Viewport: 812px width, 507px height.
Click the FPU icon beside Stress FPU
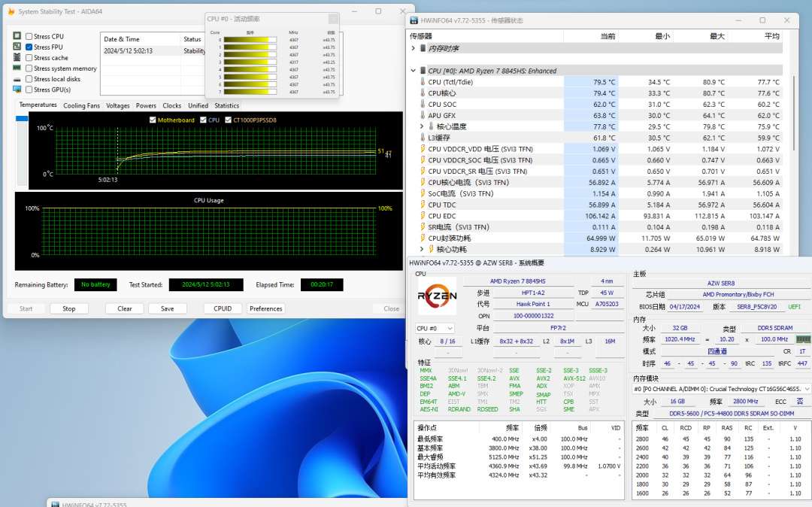(17, 47)
